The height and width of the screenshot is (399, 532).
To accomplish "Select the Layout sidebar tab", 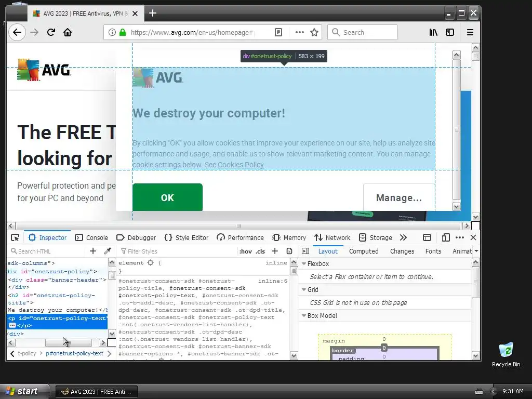I will point(328,251).
